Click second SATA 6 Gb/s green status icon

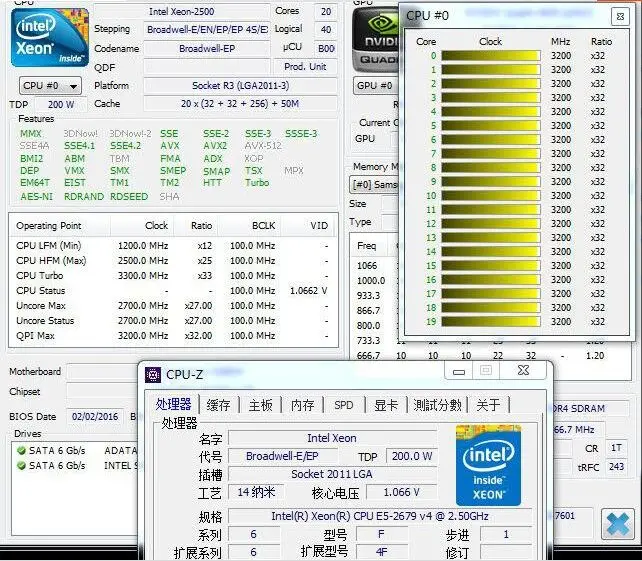click(21, 466)
